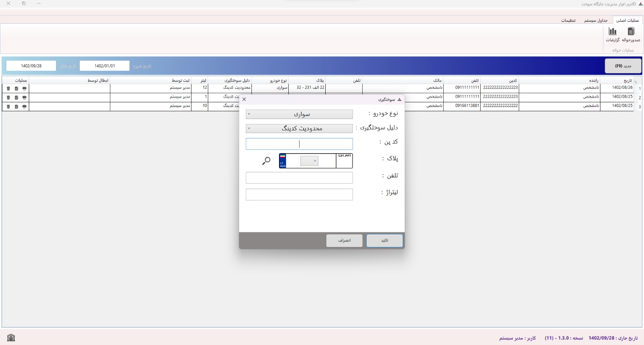Open صدور حواله document icon in ribbon
Screen dimensions: 644x345
tap(631, 32)
